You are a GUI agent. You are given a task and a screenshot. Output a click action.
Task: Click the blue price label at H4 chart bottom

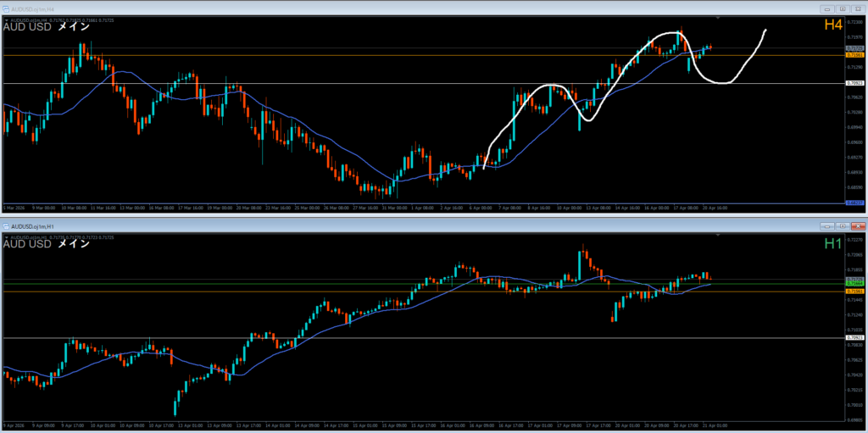855,203
